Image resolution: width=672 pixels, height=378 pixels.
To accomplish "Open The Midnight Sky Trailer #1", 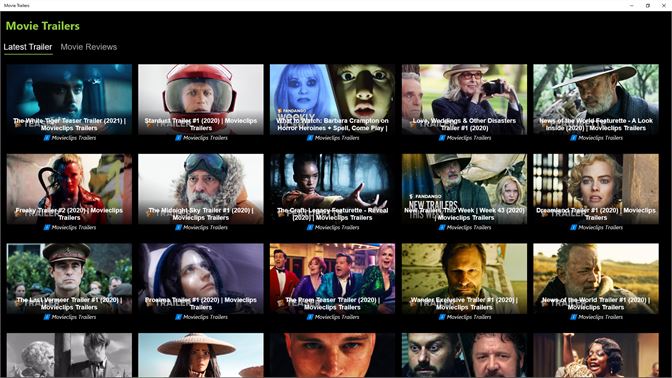I will pos(201,189).
